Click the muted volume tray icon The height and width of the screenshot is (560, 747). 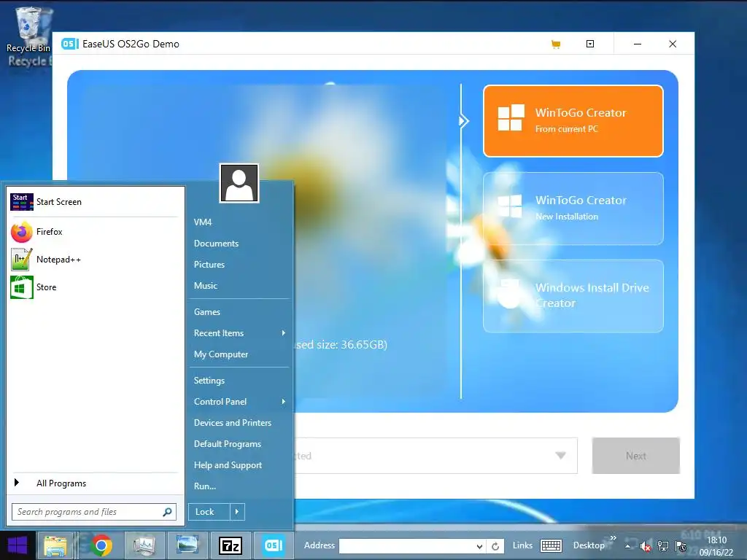pyautogui.click(x=645, y=546)
